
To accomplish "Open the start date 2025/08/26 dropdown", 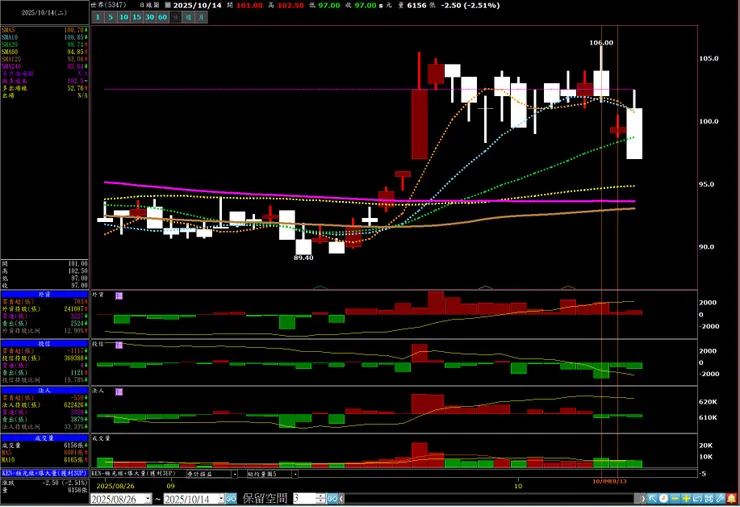I will [148, 499].
